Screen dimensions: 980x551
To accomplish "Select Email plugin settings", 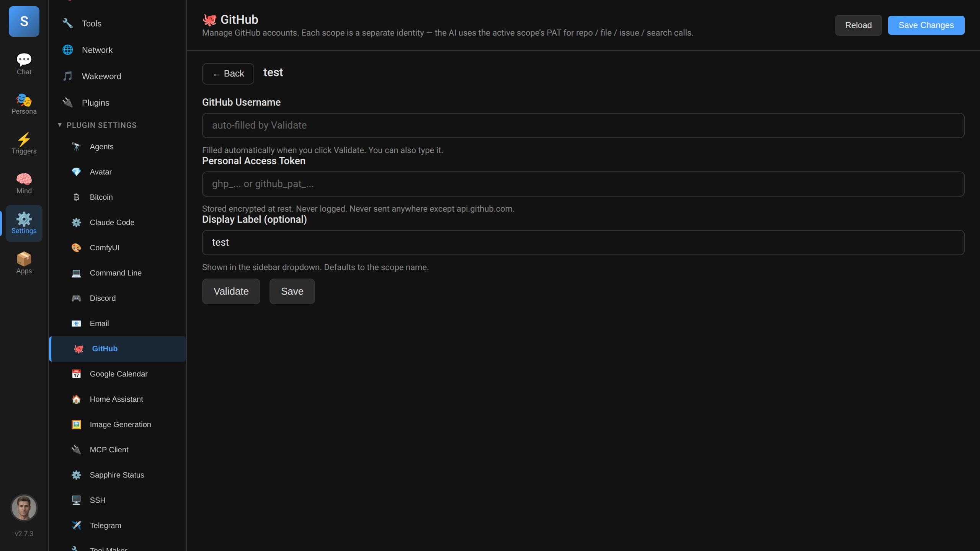I will tap(118, 323).
